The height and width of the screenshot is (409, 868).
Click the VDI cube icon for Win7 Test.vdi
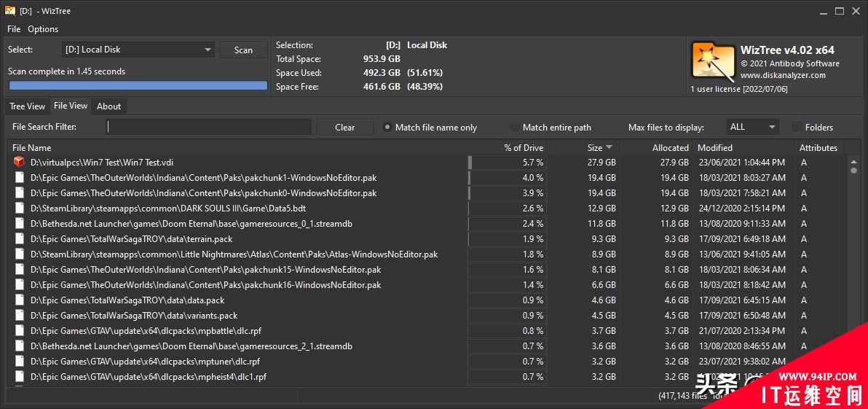[20, 163]
